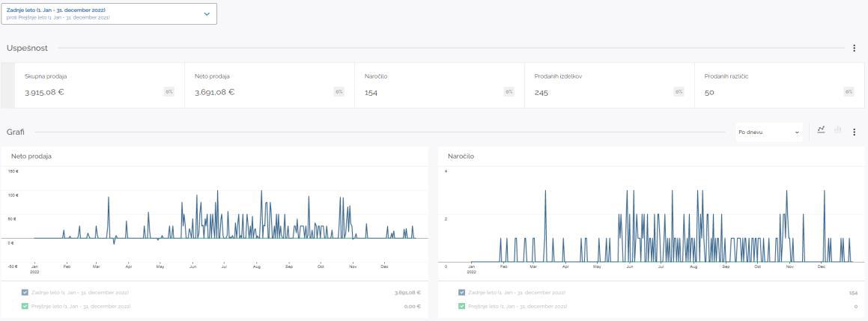868x321 pixels.
Task: Open Prodanih izdelkov summary card
Action: [610, 85]
